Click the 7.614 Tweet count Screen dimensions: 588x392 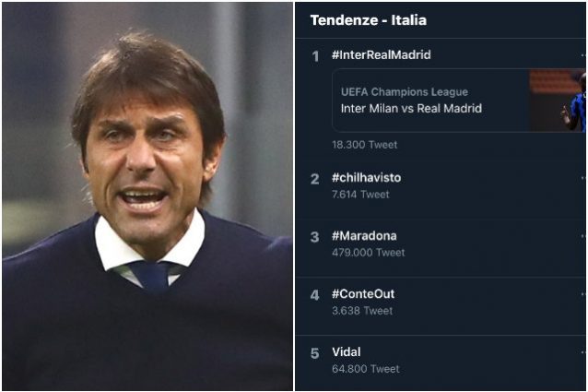tap(360, 195)
